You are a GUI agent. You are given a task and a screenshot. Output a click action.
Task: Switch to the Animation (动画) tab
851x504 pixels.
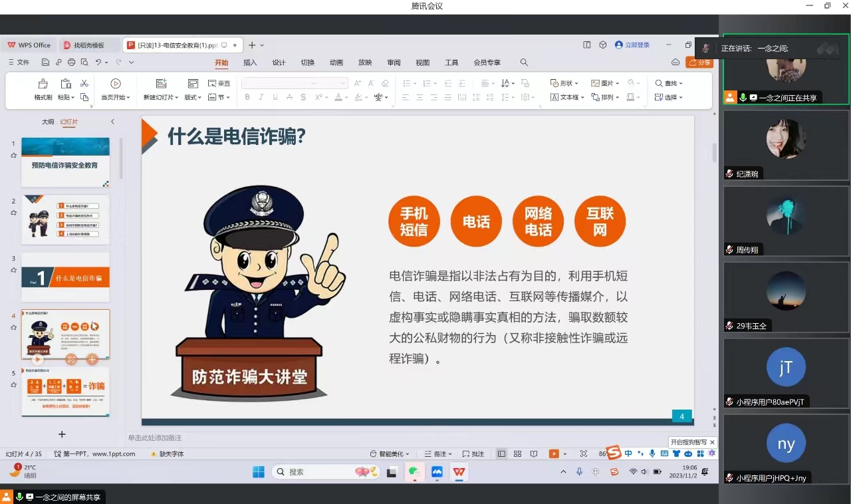click(x=336, y=63)
